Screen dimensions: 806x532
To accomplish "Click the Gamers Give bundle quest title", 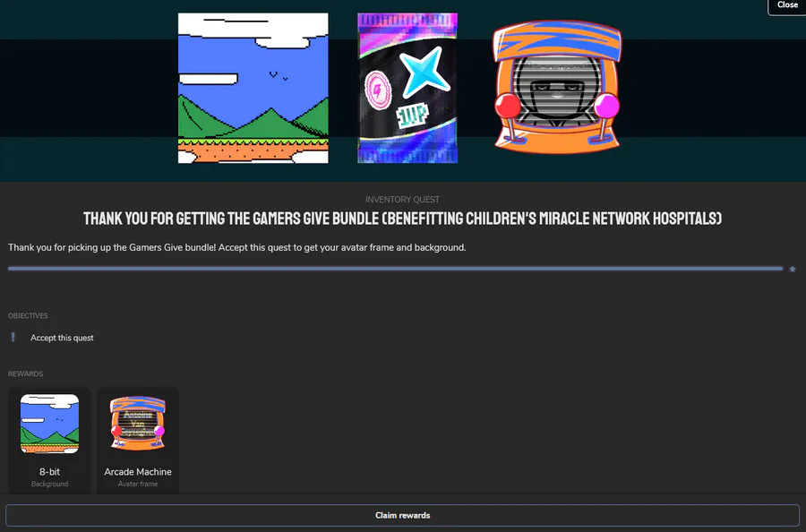I will 402,219.
